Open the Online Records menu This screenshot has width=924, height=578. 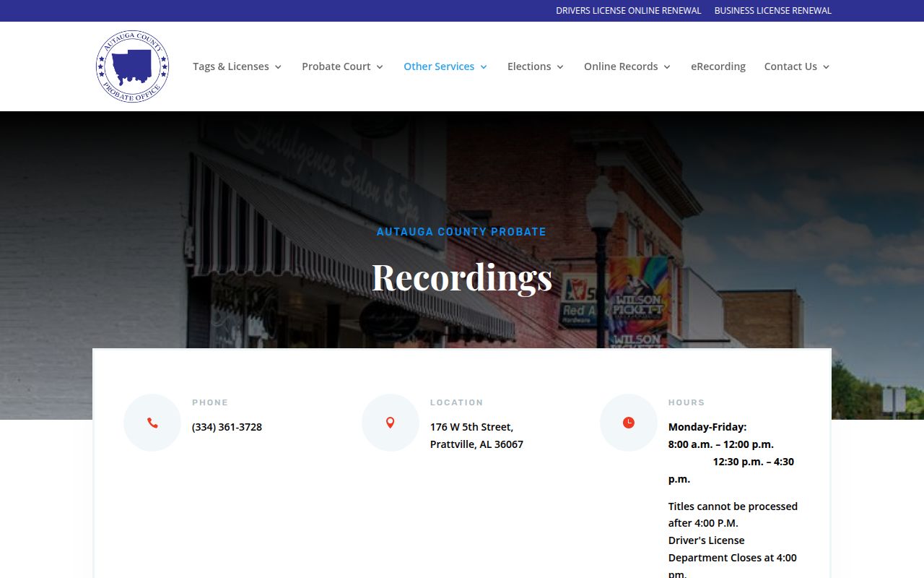pyautogui.click(x=627, y=66)
